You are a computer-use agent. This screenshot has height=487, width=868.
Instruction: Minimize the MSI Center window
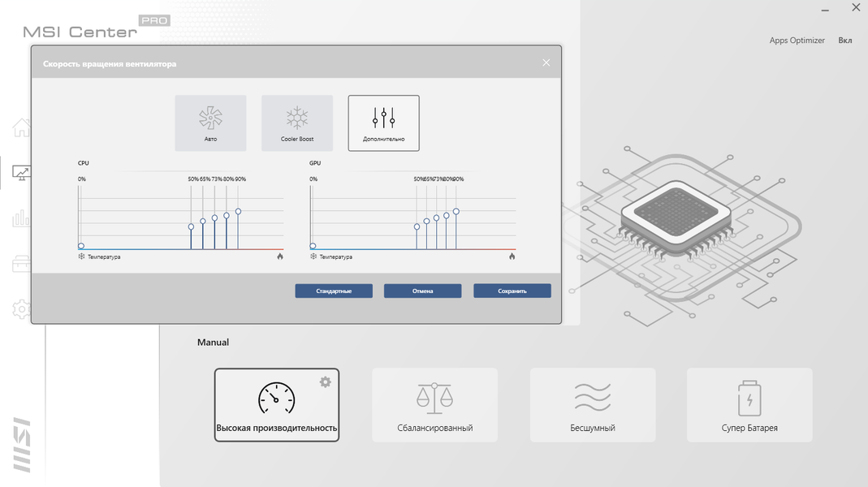click(x=825, y=10)
